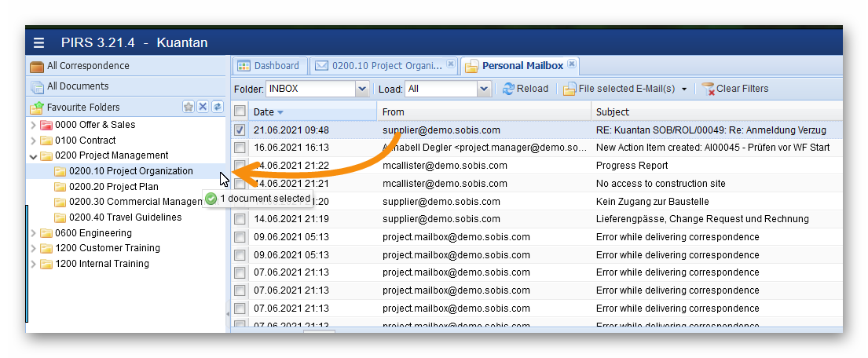The image size is (868, 358).
Task: Refresh the Favourite Folders list
Action: point(218,107)
